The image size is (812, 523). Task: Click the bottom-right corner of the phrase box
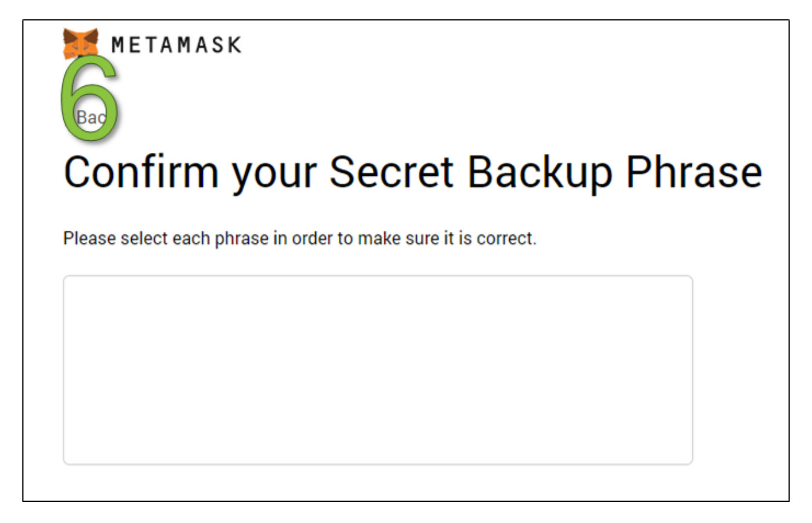(689, 461)
